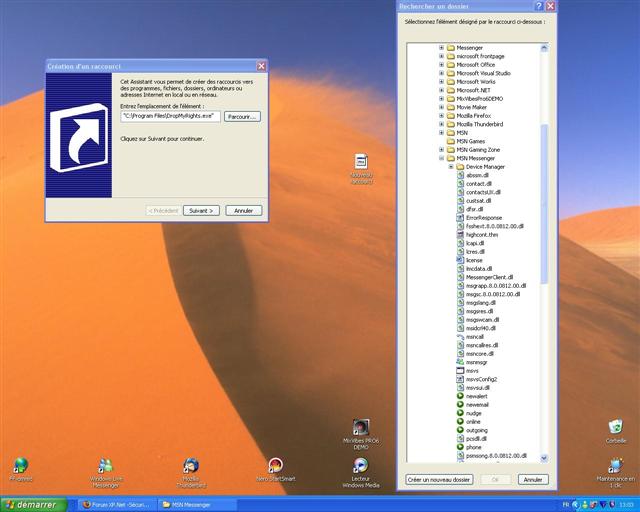The image size is (640, 512).
Task: Open Lecteur Windows Media desktop icon
Action: (x=361, y=467)
